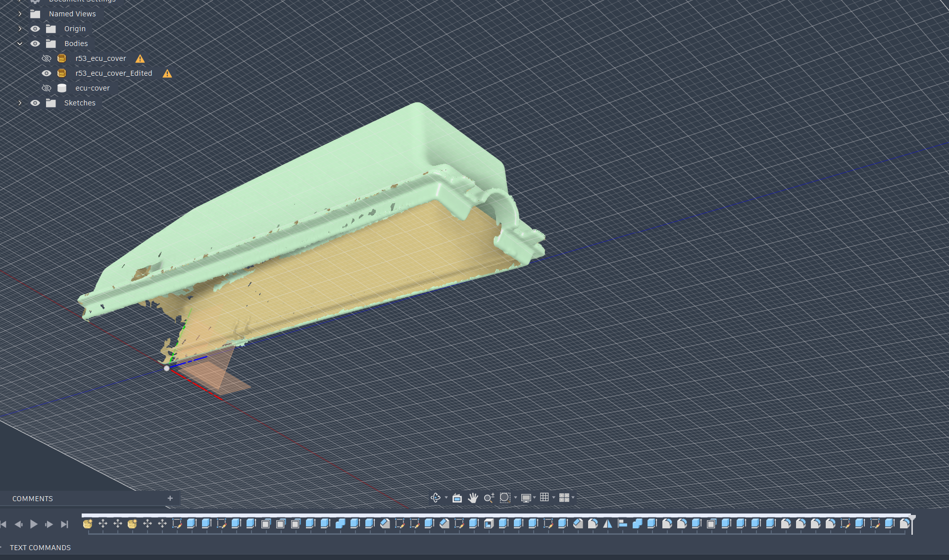Click the Bodies folder icon

tap(51, 44)
